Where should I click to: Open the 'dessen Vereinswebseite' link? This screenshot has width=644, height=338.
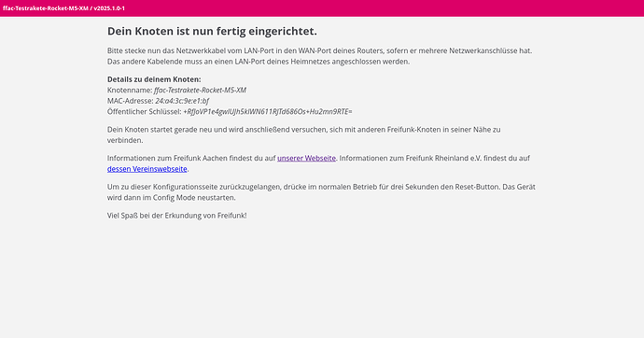(147, 169)
